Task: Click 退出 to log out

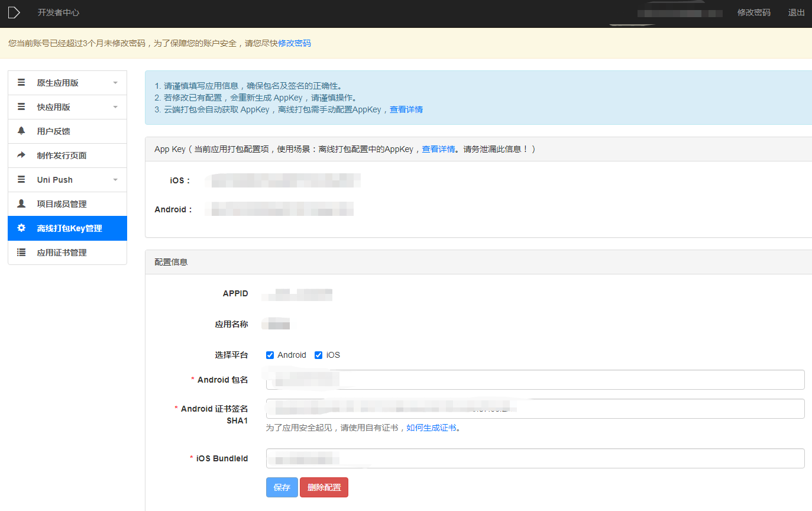Action: [796, 12]
